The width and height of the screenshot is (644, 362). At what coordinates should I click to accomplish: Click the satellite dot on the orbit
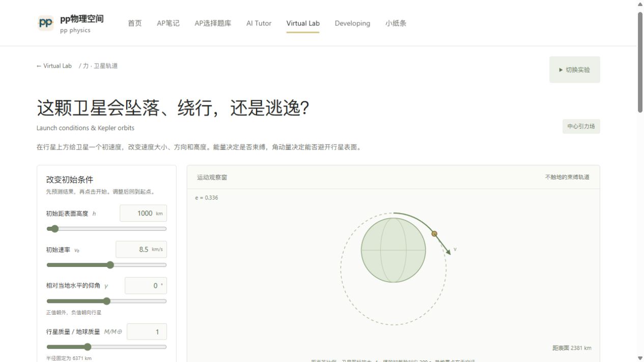point(434,234)
